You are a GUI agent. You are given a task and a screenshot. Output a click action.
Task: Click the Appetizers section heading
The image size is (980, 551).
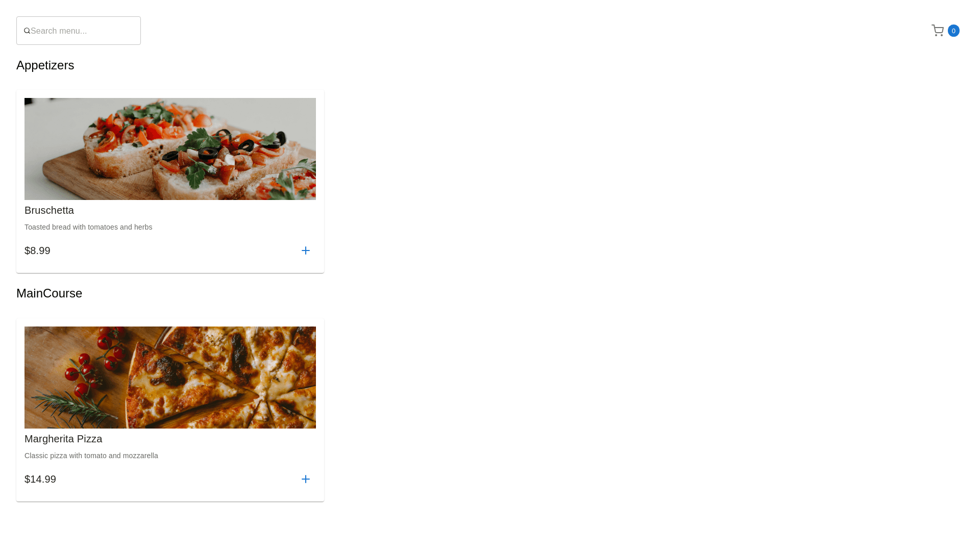(45, 65)
